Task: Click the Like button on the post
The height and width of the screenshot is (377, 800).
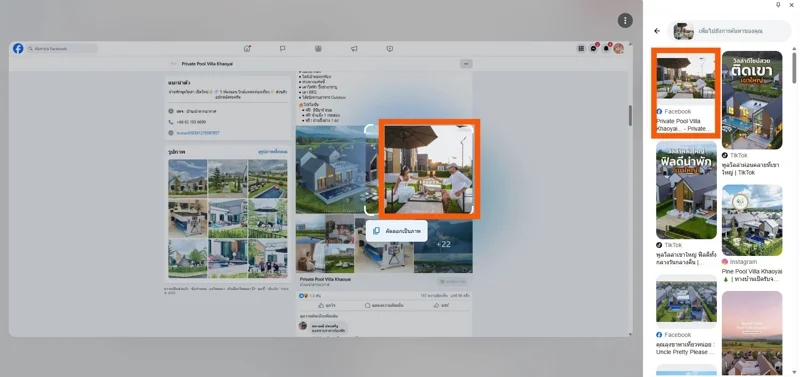Action: [327, 305]
